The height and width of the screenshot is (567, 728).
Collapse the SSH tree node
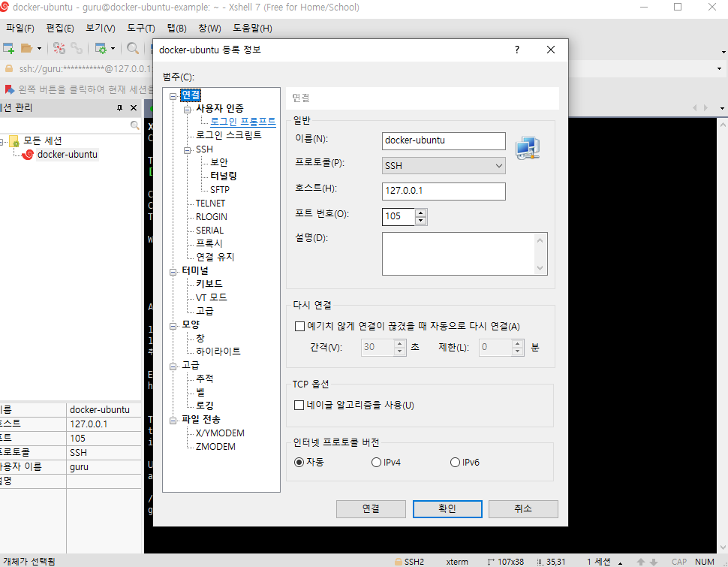point(187,150)
